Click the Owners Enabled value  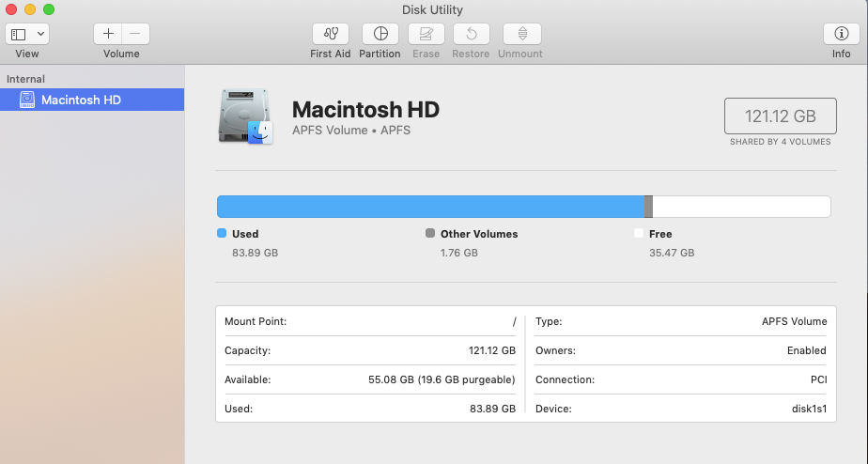[x=807, y=350]
